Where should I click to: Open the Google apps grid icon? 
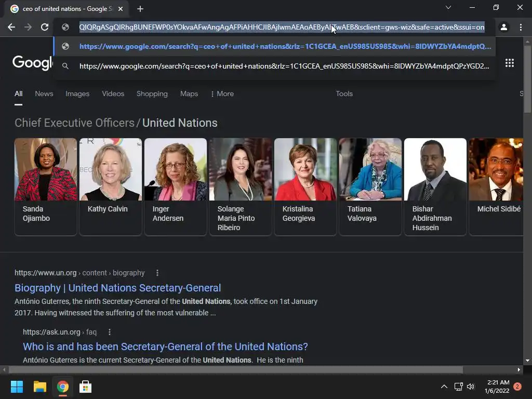[x=510, y=63]
